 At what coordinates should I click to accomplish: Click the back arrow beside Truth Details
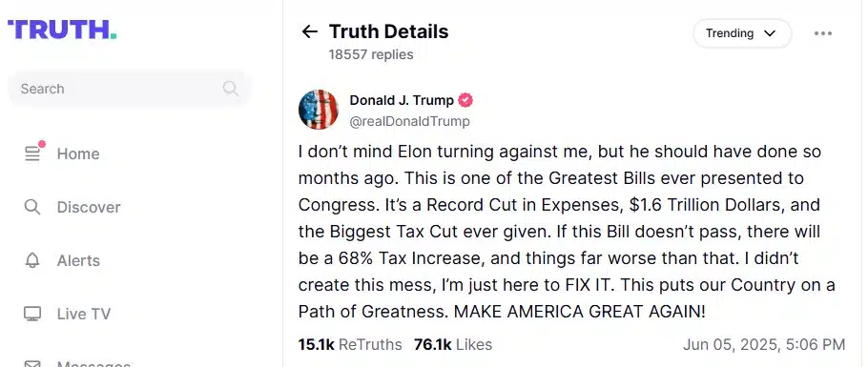(x=309, y=31)
